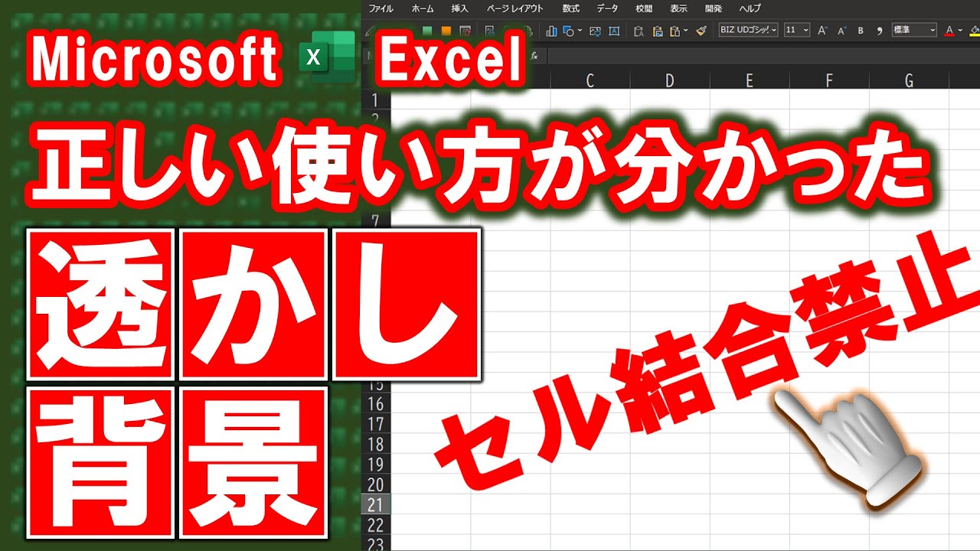Apply comma style number format
The width and height of the screenshot is (980, 551).
point(879,31)
